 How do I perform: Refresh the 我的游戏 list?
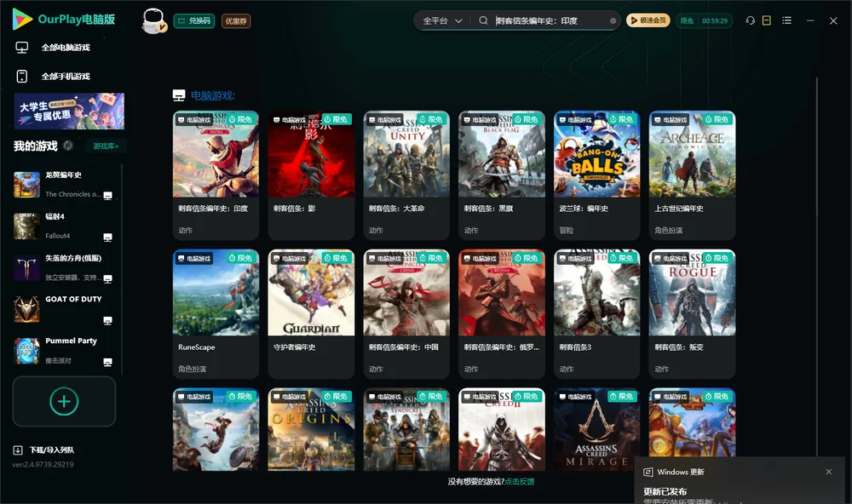point(68,146)
